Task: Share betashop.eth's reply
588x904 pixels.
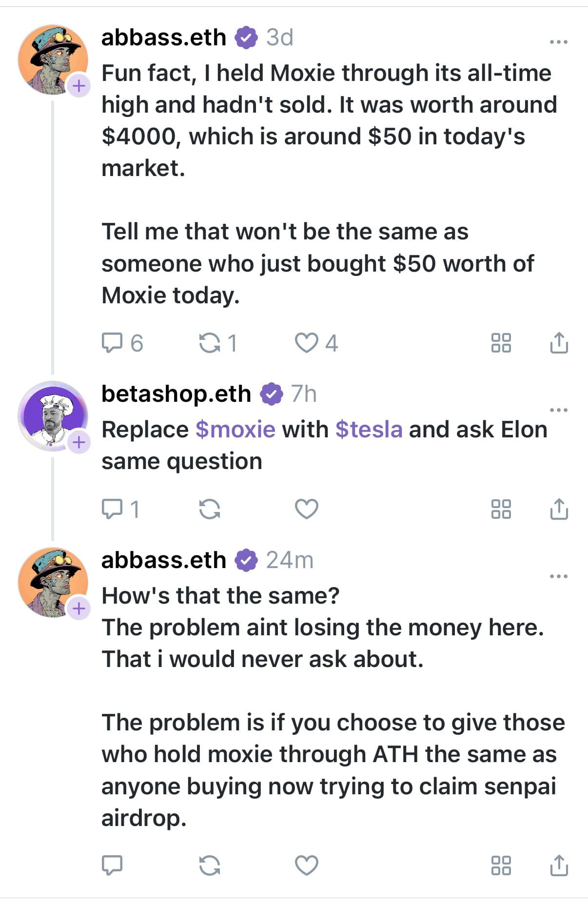Action: (x=559, y=509)
